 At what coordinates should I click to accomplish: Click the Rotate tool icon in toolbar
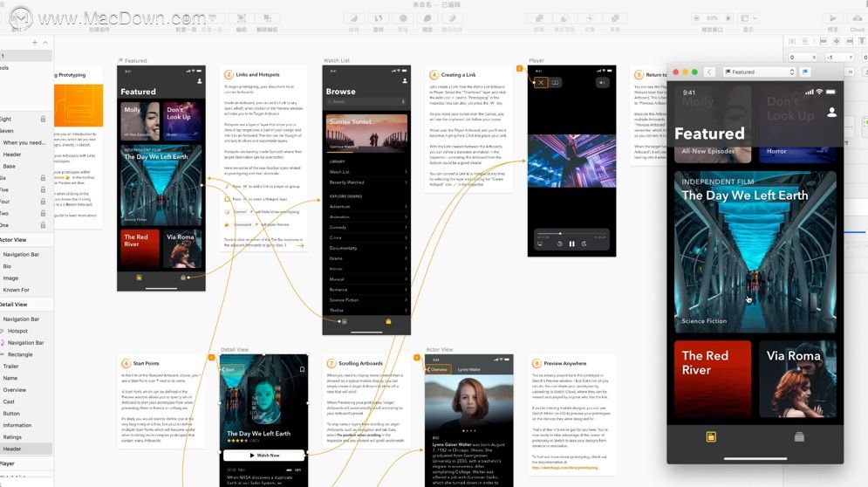click(379, 18)
